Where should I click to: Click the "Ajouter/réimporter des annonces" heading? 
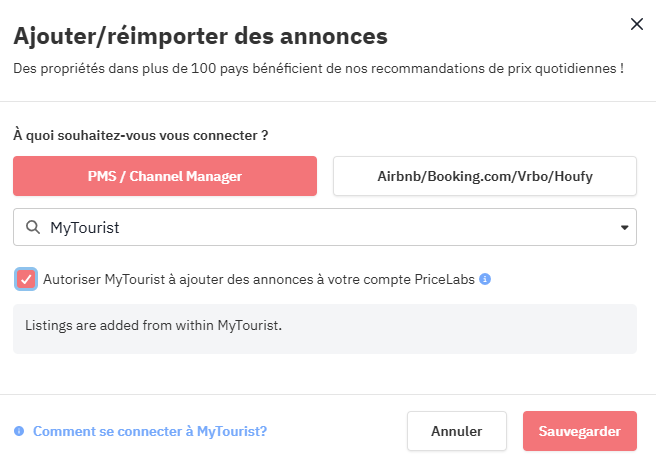coord(200,37)
